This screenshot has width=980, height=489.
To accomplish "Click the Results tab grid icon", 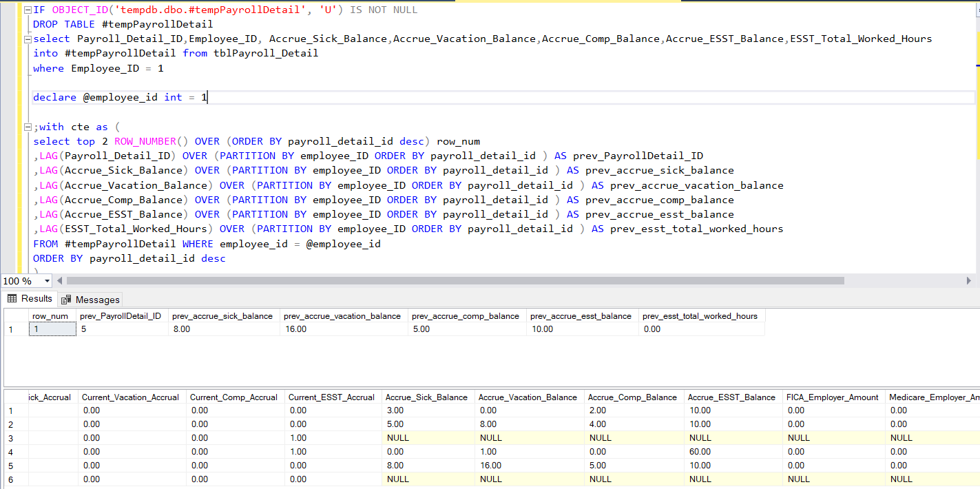I will point(12,299).
